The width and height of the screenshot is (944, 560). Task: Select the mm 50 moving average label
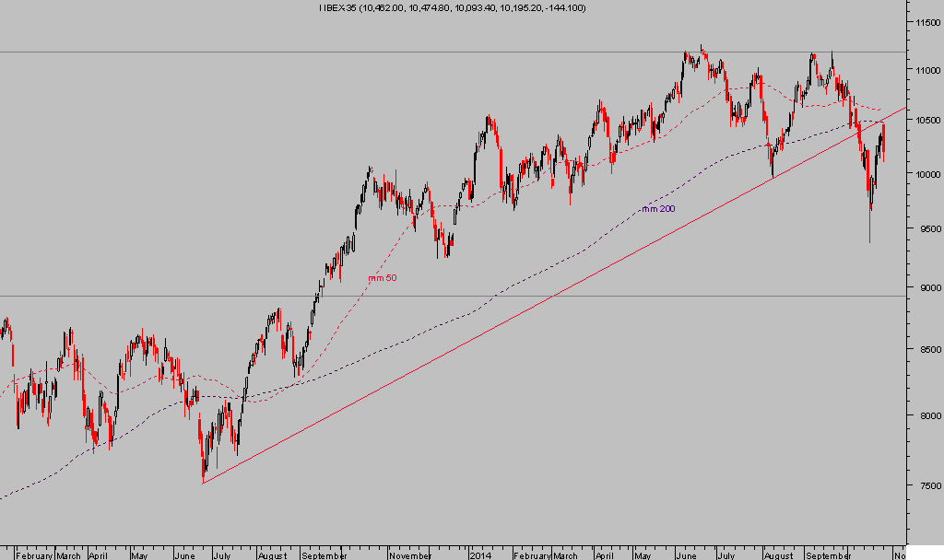(x=383, y=277)
